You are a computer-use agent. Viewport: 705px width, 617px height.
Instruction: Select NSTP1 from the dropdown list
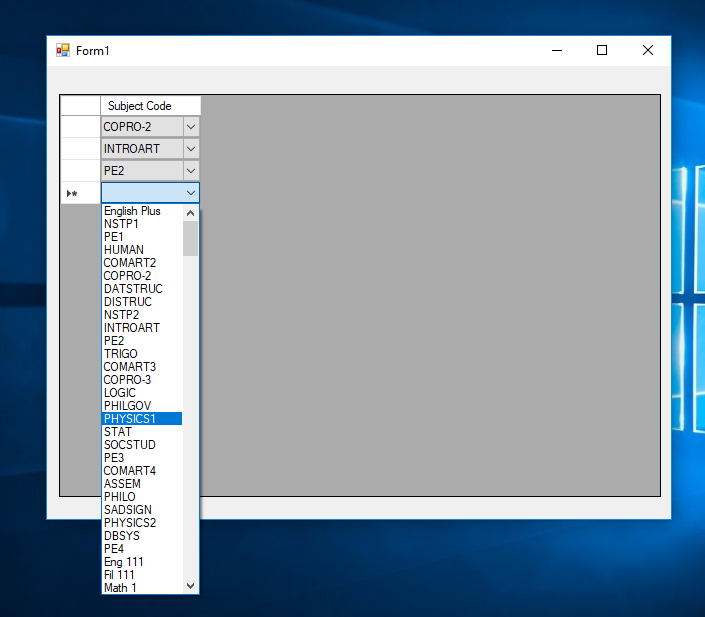click(142, 224)
